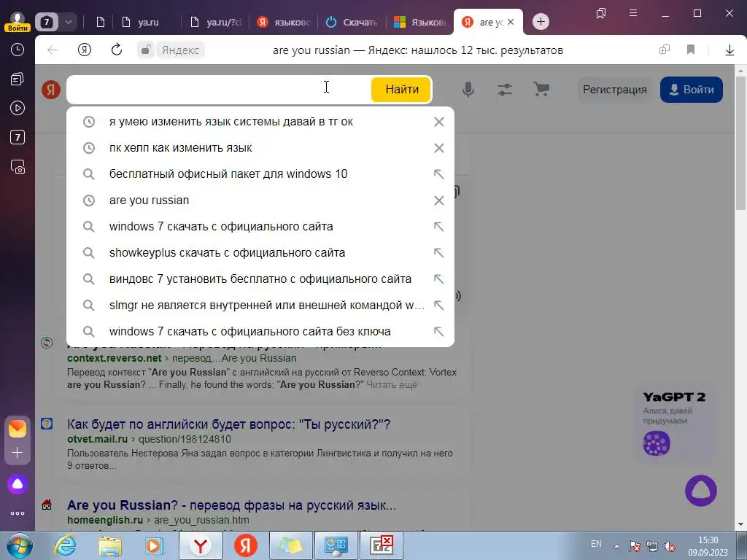747x560 pixels.
Task: Open the browser bookmarks panel icon in title bar
Action: click(601, 13)
